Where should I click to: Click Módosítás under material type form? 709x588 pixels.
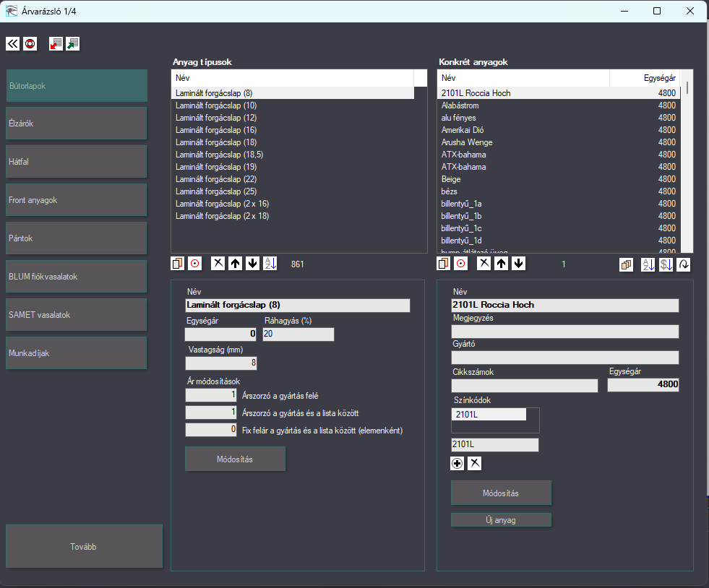[235, 459]
